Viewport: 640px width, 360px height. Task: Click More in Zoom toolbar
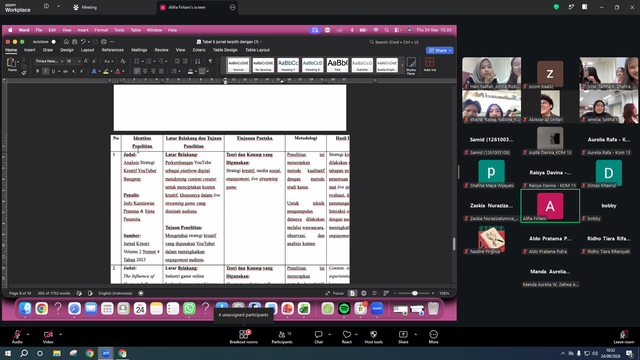[433, 337]
